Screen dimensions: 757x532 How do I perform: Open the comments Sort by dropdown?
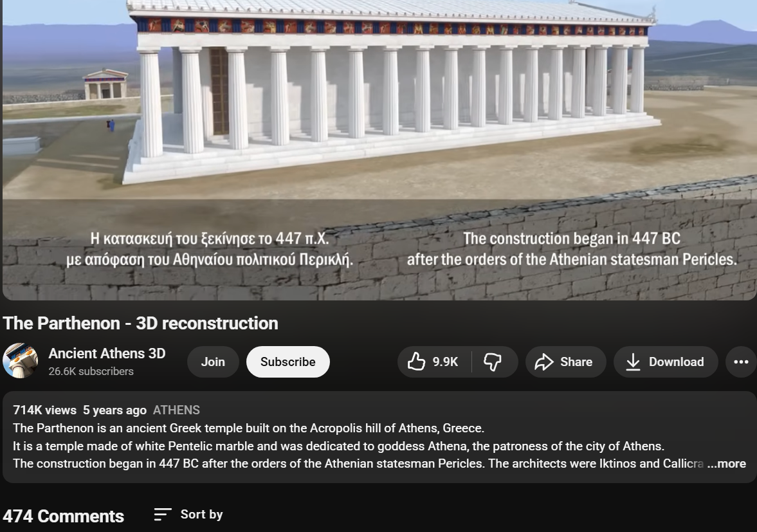[x=187, y=514]
